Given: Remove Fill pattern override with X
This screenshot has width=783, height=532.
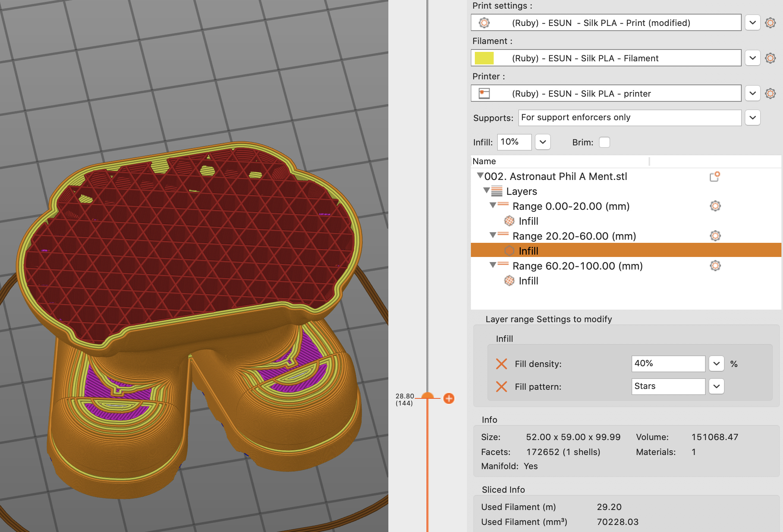Looking at the screenshot, I should point(501,387).
